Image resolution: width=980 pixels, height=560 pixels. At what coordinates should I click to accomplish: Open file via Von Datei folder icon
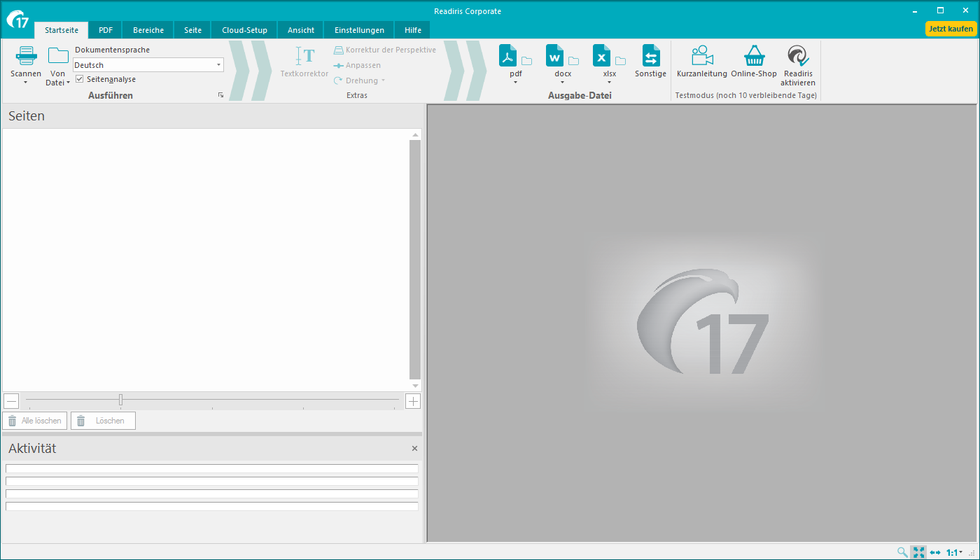click(x=58, y=56)
